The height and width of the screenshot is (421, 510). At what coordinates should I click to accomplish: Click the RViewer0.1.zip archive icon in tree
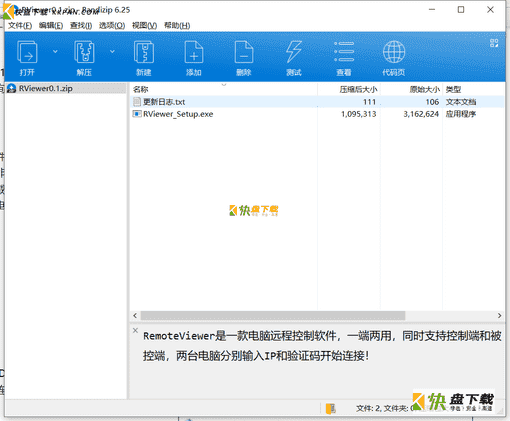pyautogui.click(x=11, y=88)
